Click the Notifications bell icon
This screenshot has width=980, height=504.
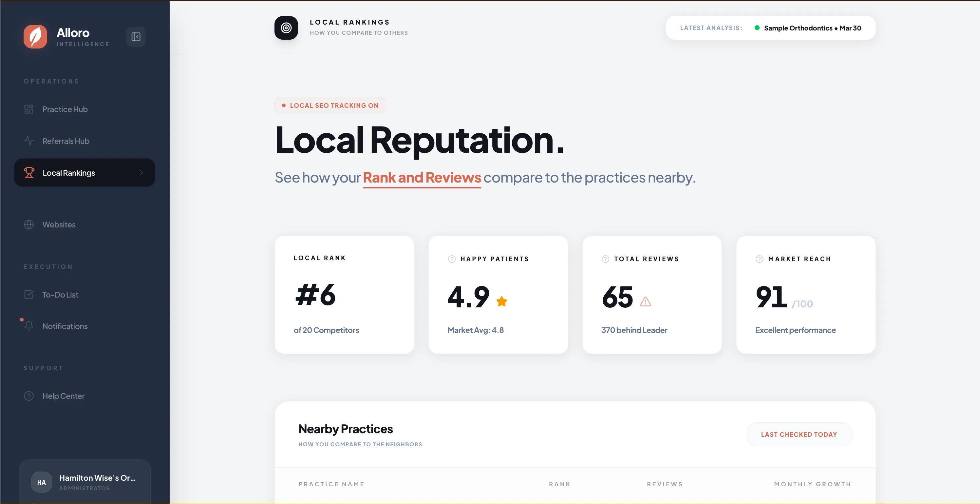[29, 326]
